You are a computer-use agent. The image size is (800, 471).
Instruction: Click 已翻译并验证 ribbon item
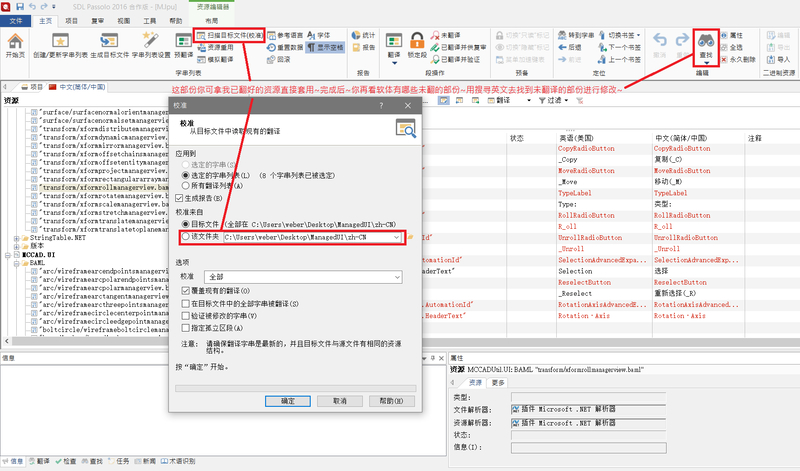(455, 60)
